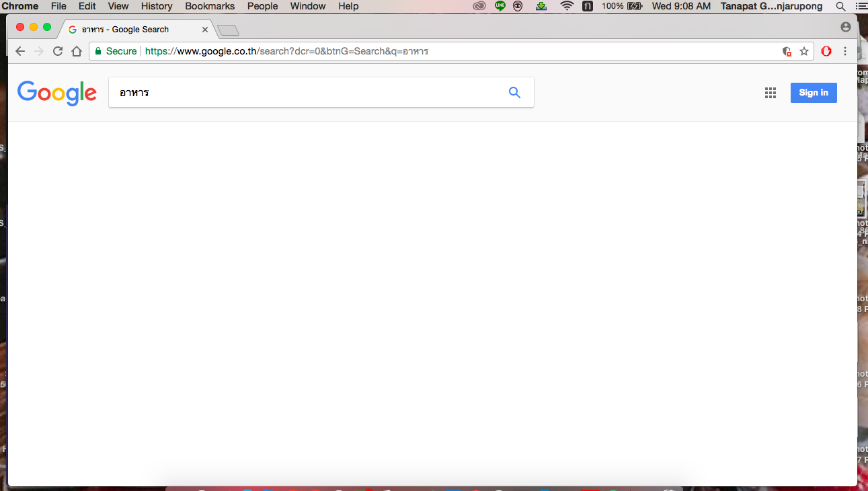Open the Chrome application menu

tap(20, 6)
